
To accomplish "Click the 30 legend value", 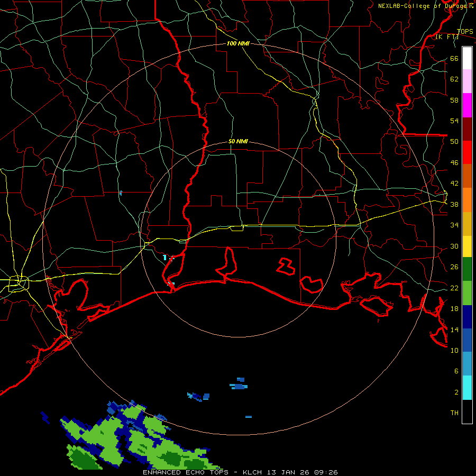I will pos(454,246).
